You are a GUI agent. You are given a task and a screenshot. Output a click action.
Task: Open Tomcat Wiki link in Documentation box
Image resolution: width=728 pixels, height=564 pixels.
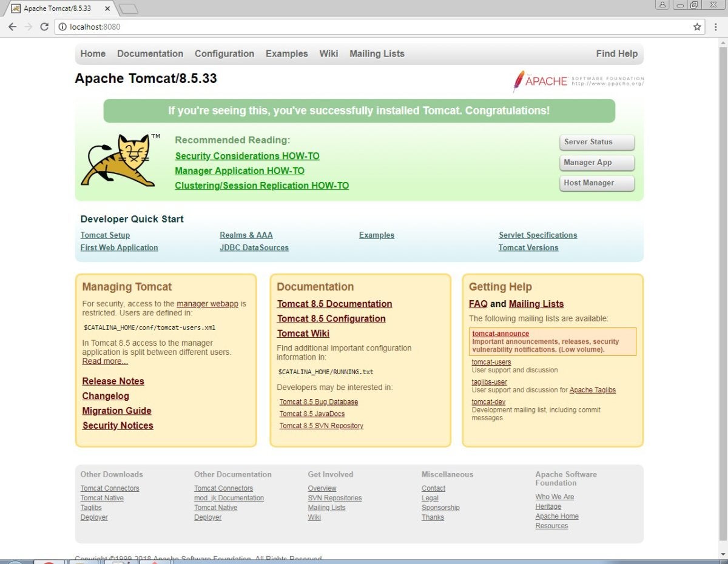click(x=303, y=333)
